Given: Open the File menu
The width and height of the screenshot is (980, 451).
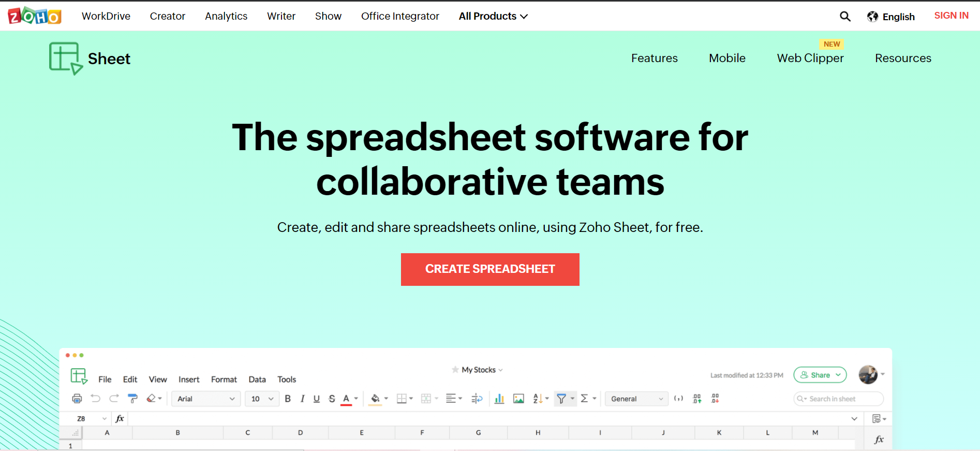Looking at the screenshot, I should click(x=105, y=380).
